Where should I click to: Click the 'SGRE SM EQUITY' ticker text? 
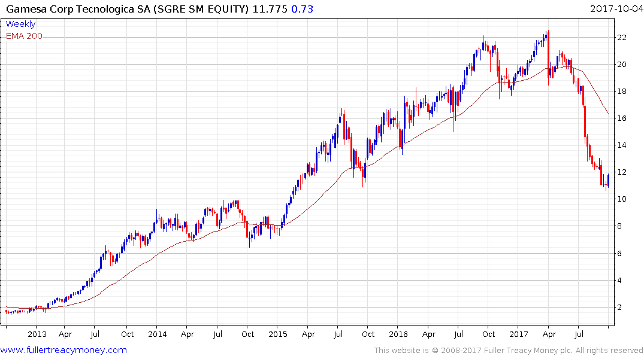[201, 8]
